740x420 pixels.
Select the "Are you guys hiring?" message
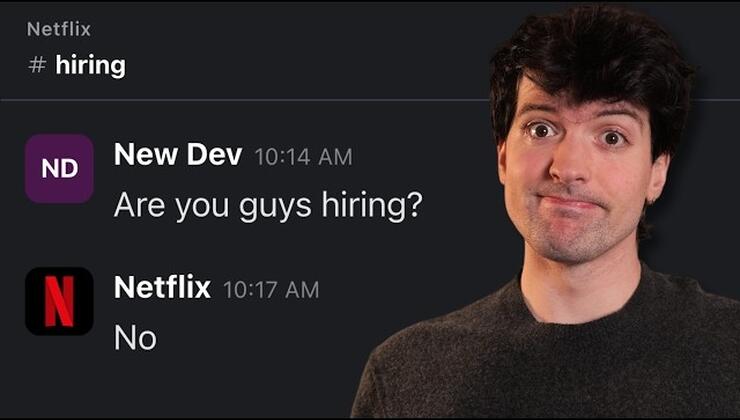pos(268,205)
